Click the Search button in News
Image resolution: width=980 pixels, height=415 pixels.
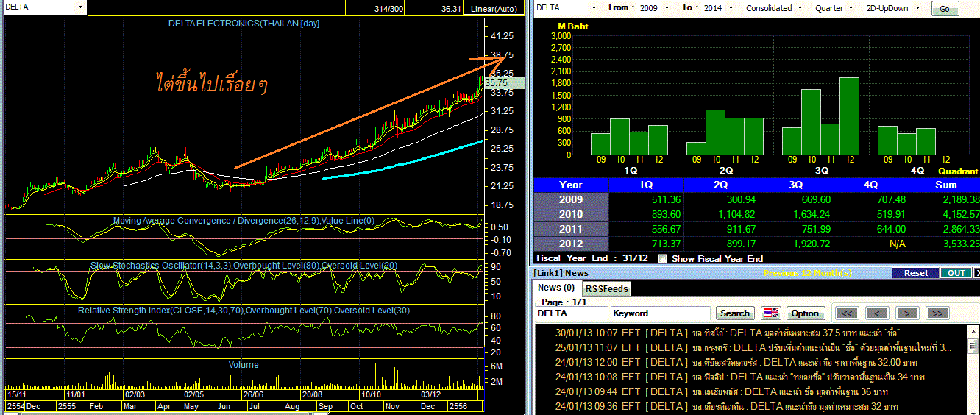coord(735,313)
